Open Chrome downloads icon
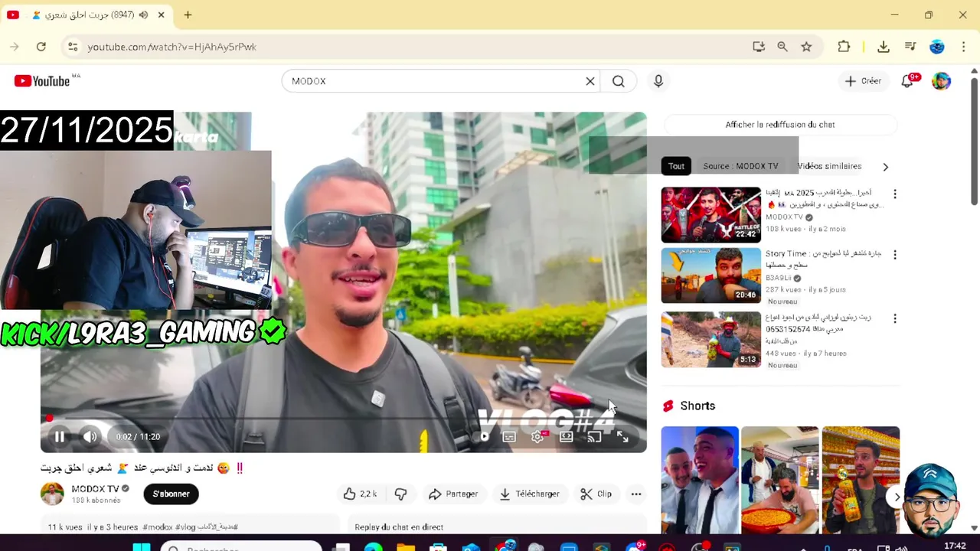 point(884,47)
